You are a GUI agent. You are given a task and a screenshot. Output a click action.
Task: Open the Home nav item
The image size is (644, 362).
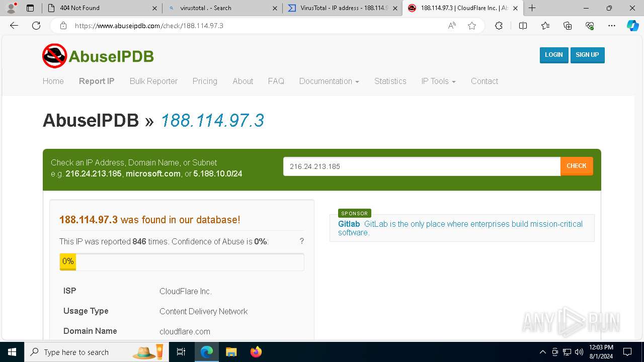click(53, 81)
